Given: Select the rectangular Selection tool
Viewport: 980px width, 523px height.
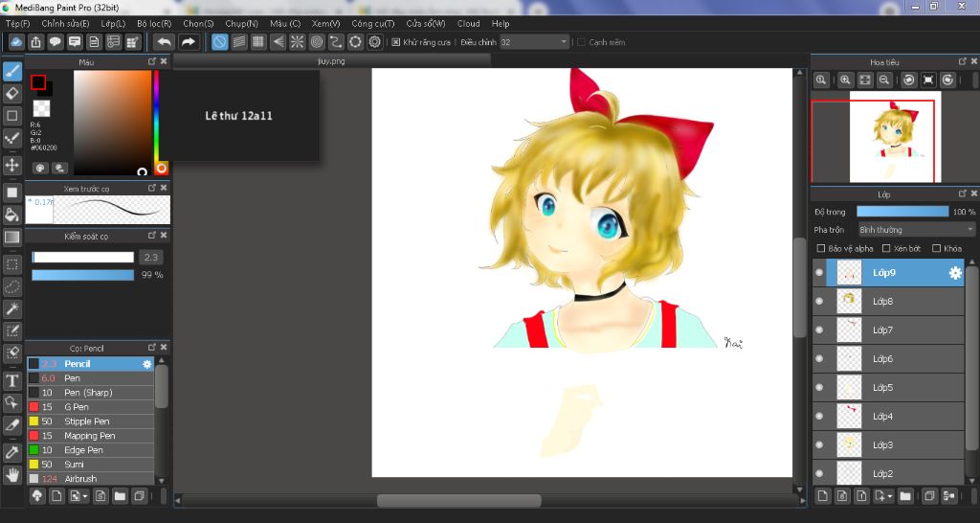Looking at the screenshot, I should point(11,264).
